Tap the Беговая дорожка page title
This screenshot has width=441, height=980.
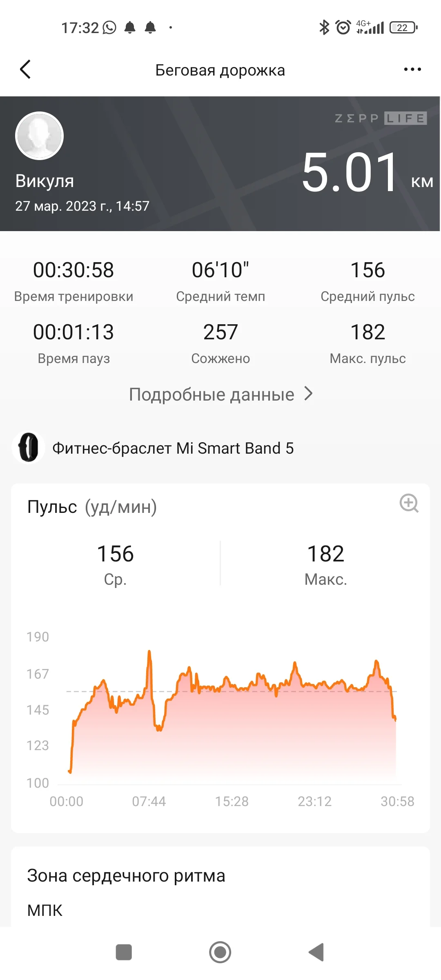[x=220, y=70]
